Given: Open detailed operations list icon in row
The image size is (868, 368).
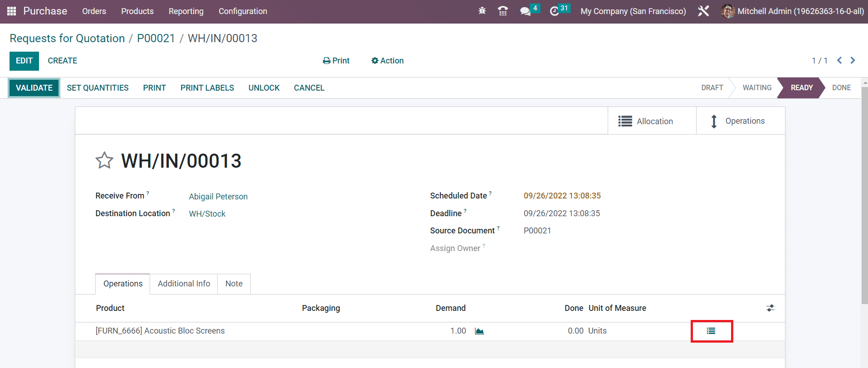Looking at the screenshot, I should [x=711, y=331].
